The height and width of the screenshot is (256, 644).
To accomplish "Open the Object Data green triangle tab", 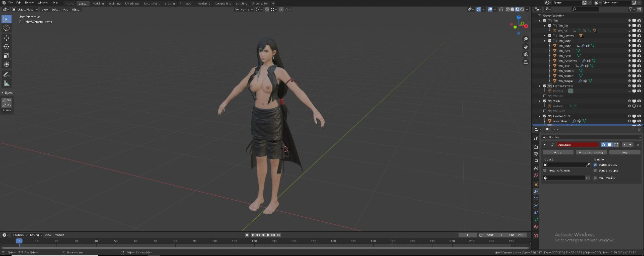I will pos(536,219).
